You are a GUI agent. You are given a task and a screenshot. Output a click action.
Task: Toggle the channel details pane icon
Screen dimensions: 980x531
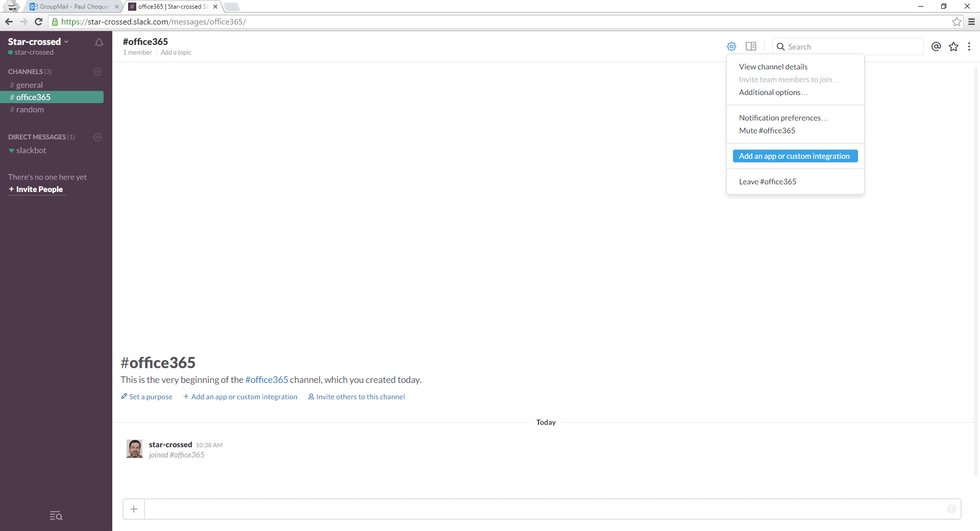[x=751, y=46]
